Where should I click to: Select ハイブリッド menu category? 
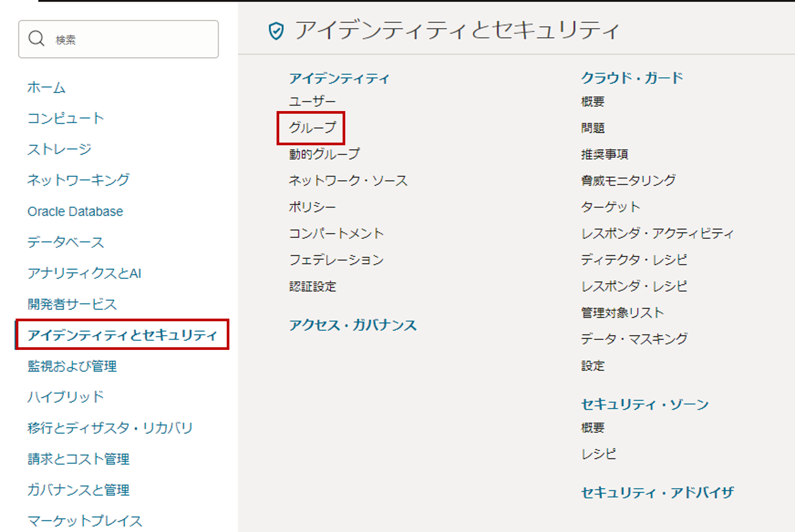pos(66,397)
